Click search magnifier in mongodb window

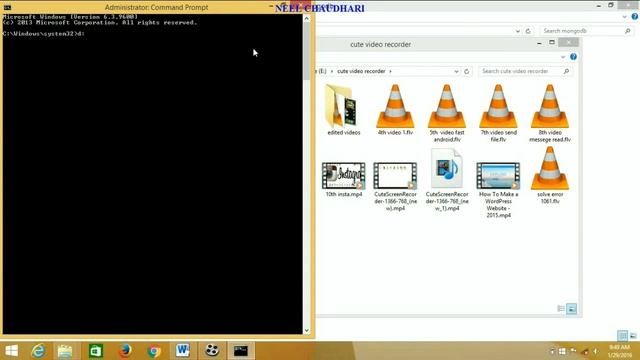tap(627, 31)
